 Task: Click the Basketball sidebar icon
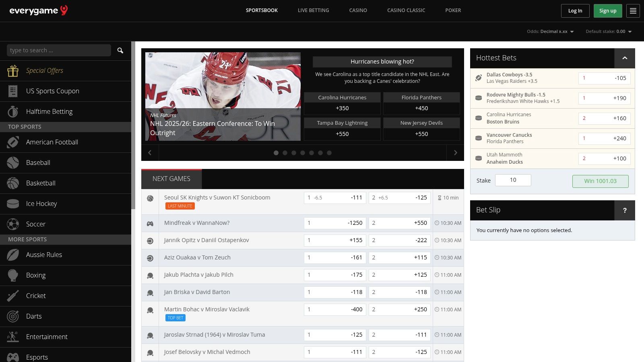13,183
